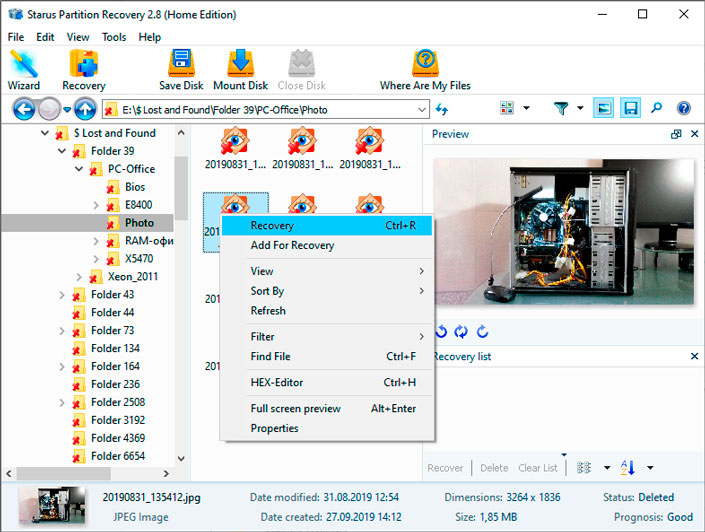Click the computer preview image

pyautogui.click(x=563, y=232)
